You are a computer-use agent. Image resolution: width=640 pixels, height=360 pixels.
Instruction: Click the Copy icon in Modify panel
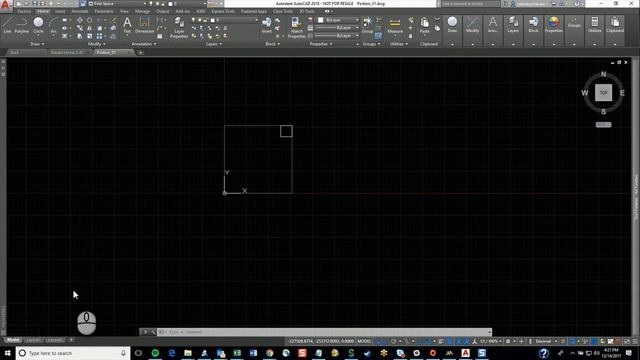80,28
